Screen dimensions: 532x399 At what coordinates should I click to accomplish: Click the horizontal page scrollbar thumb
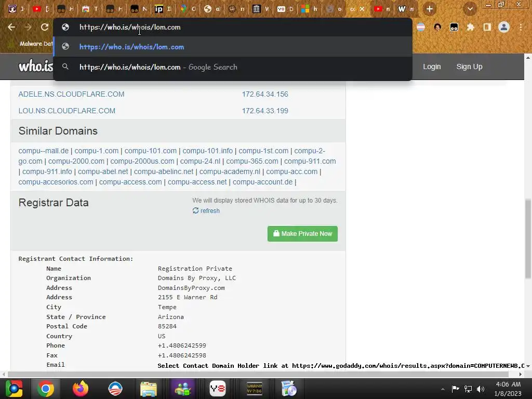pyautogui.click(x=258, y=374)
